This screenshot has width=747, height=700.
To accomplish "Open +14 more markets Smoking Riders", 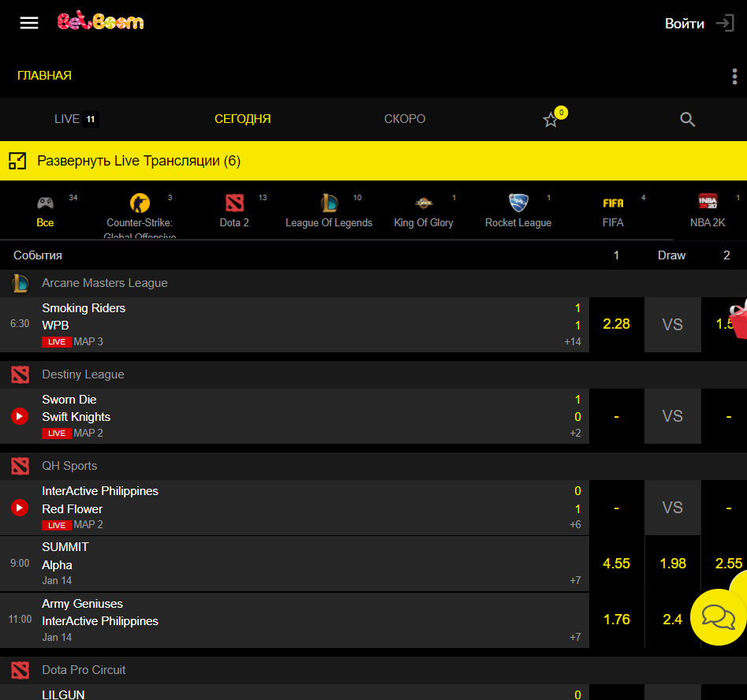I will pyautogui.click(x=573, y=342).
